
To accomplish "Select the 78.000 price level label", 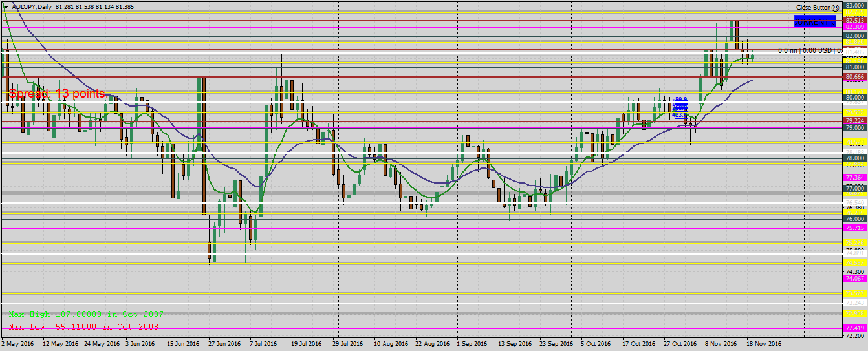I will tap(855, 158).
